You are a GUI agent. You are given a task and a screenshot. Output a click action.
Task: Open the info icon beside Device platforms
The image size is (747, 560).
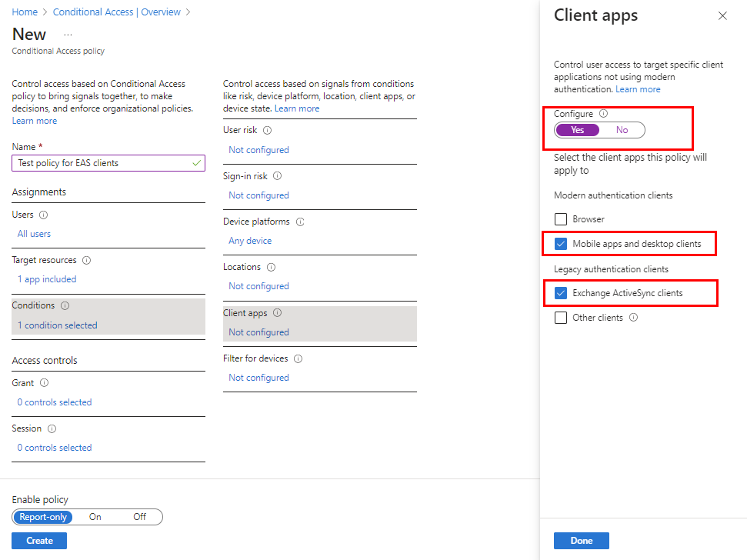[300, 222]
